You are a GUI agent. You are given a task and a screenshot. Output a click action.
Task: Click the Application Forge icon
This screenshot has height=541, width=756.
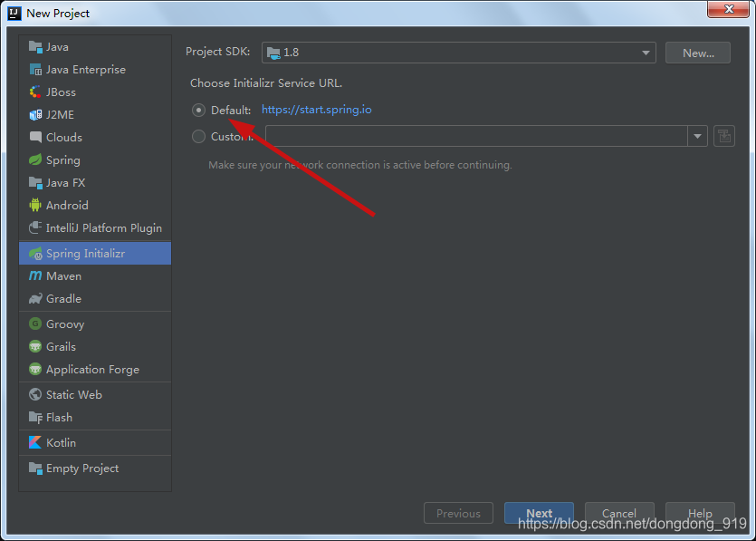(x=35, y=369)
